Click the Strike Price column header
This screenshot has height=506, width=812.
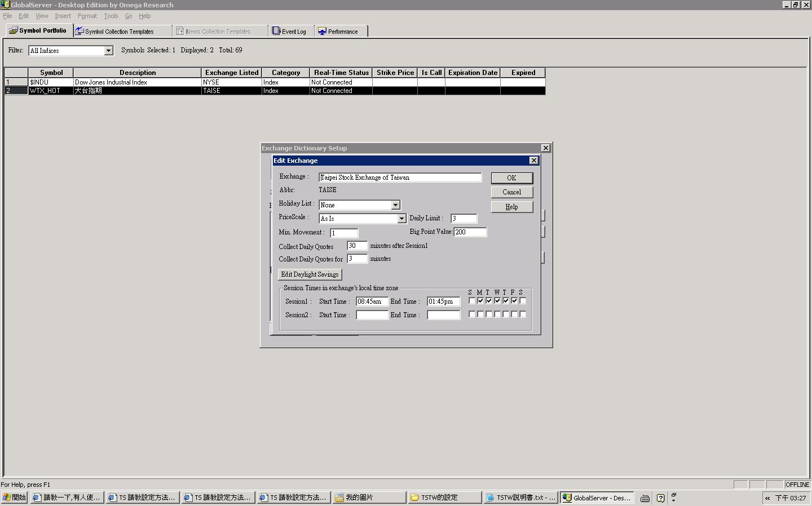tap(395, 73)
